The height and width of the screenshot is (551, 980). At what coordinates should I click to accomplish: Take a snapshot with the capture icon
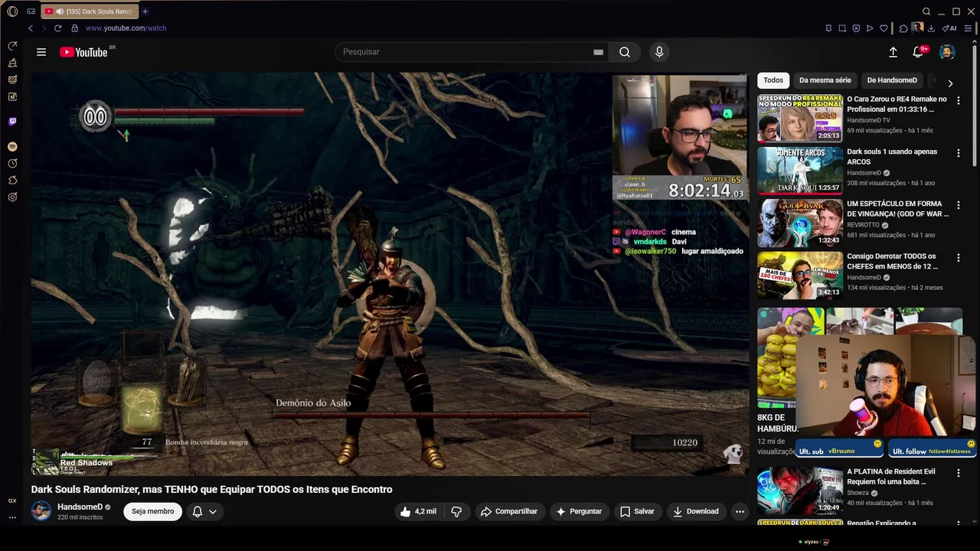pos(842,28)
